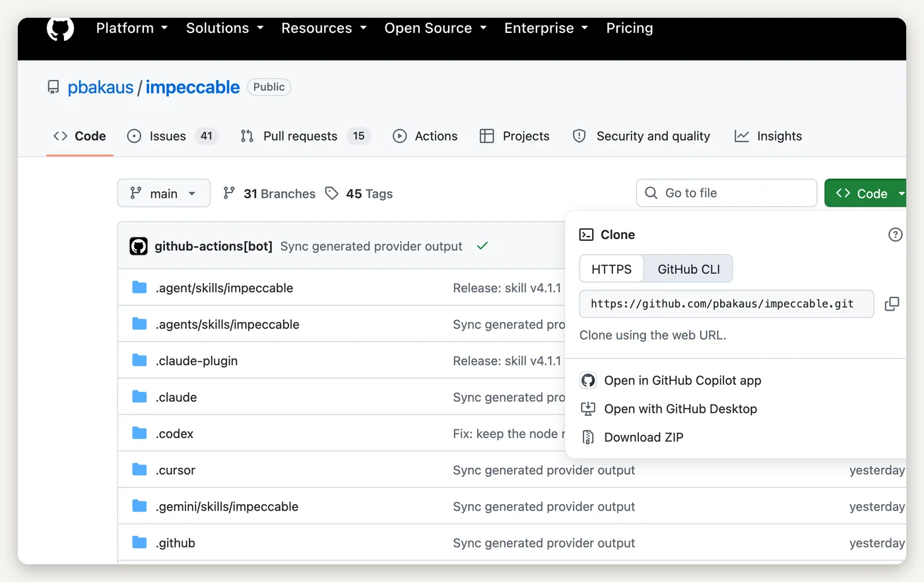Click the folder icon for .agent/skills/impeccable

point(139,287)
